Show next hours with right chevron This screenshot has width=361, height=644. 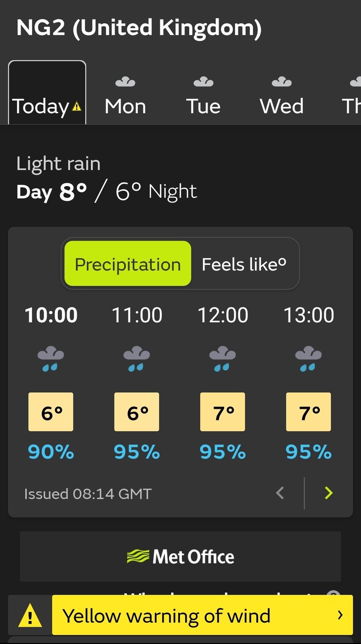coord(329,493)
